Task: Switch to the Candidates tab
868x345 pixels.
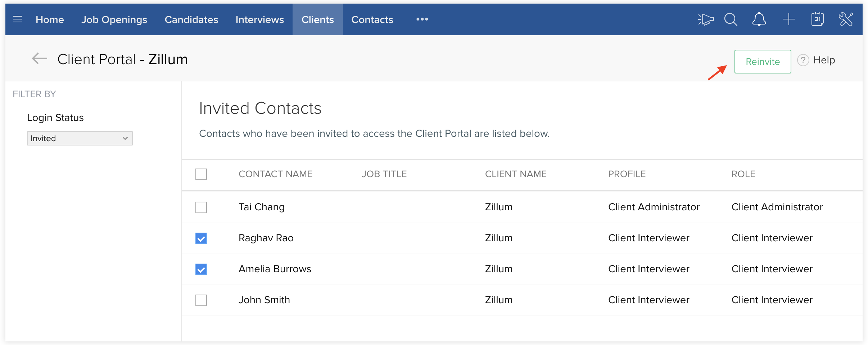Action: (x=191, y=19)
